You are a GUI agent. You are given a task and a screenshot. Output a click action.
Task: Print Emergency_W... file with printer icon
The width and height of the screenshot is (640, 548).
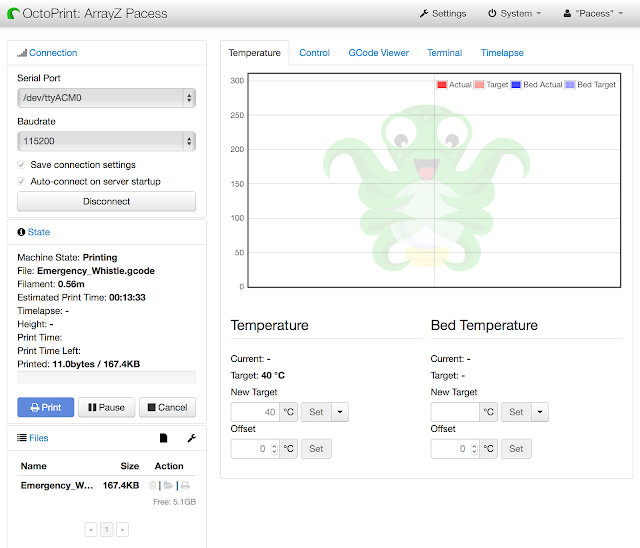tap(185, 486)
